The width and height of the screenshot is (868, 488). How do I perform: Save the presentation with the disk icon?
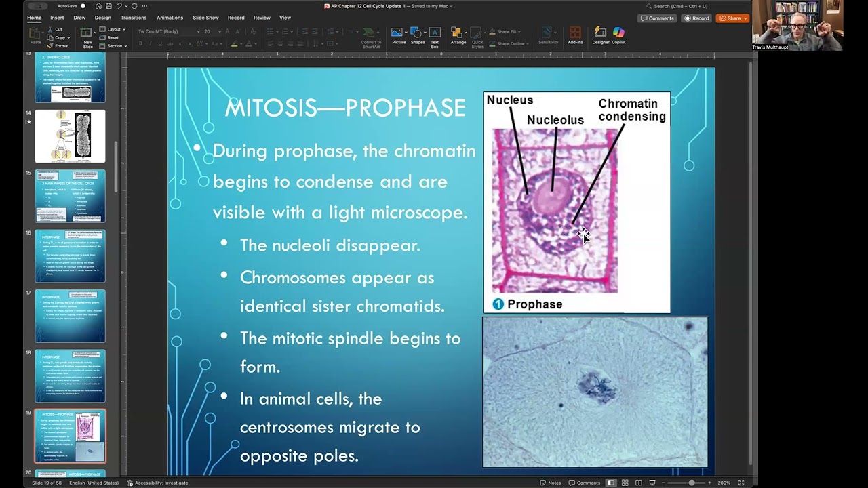(108, 6)
